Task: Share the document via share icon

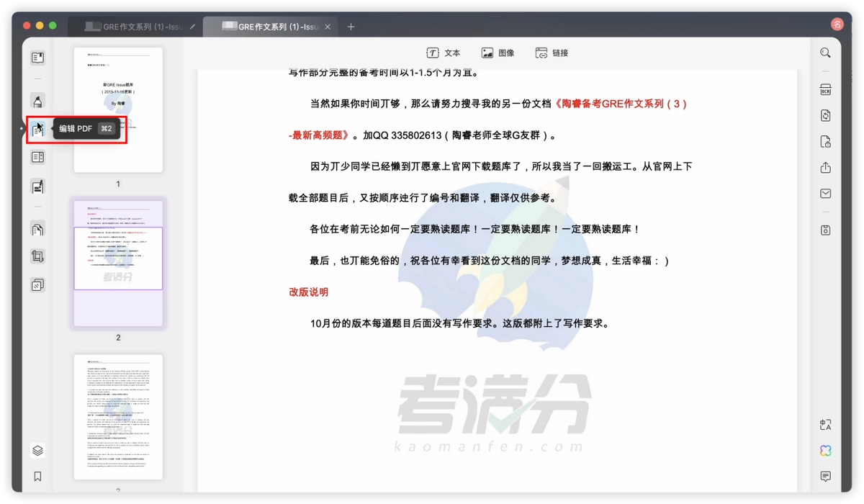Action: click(x=826, y=168)
